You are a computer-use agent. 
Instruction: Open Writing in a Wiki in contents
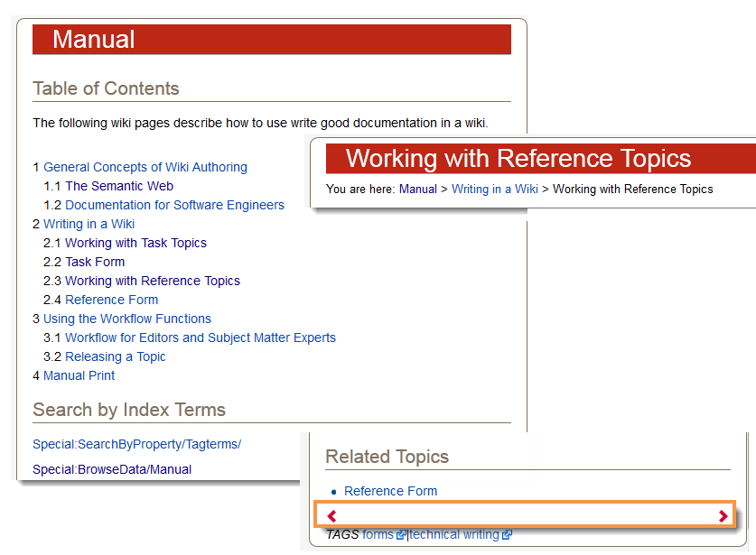coord(89,224)
